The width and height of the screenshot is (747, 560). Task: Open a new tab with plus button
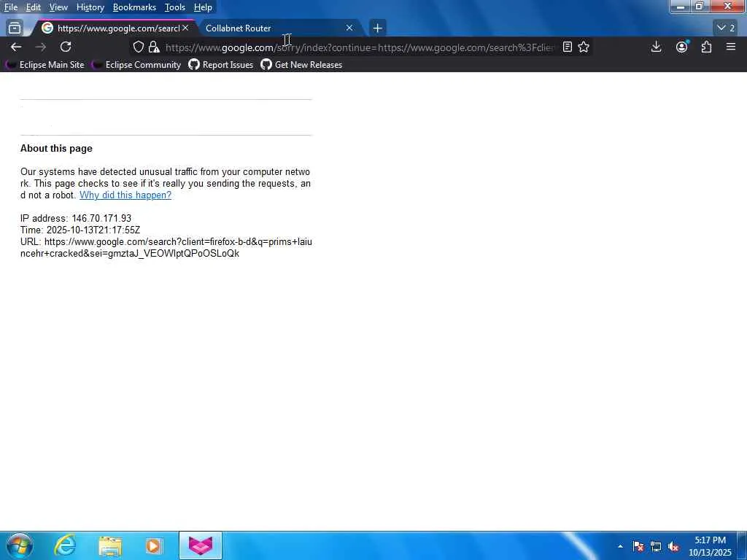pyautogui.click(x=377, y=28)
